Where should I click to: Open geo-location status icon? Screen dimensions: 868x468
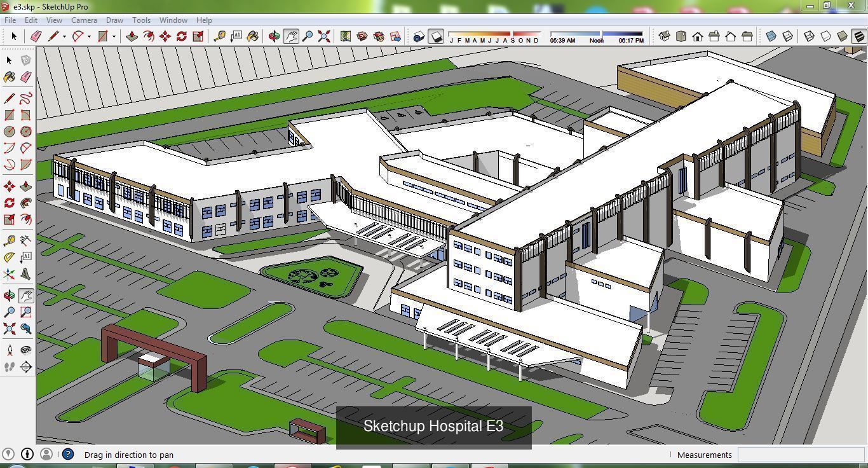pos(9,454)
